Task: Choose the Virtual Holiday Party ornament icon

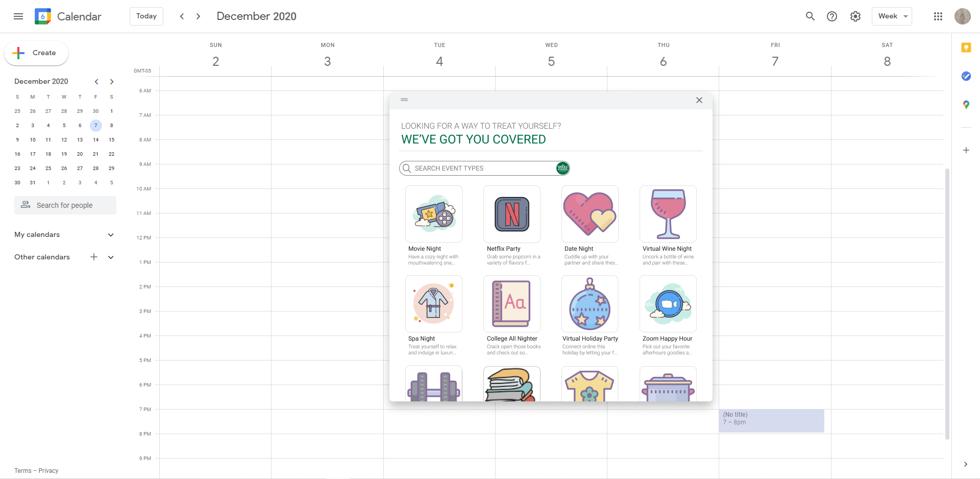Action: click(590, 304)
